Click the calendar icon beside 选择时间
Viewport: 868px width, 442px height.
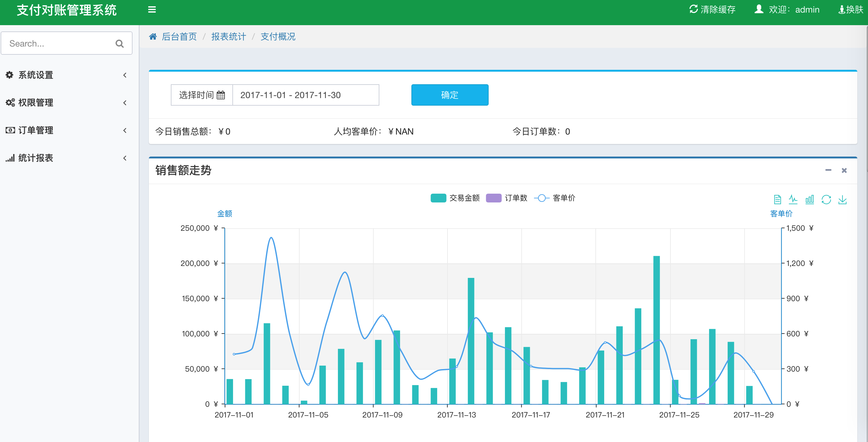click(221, 95)
